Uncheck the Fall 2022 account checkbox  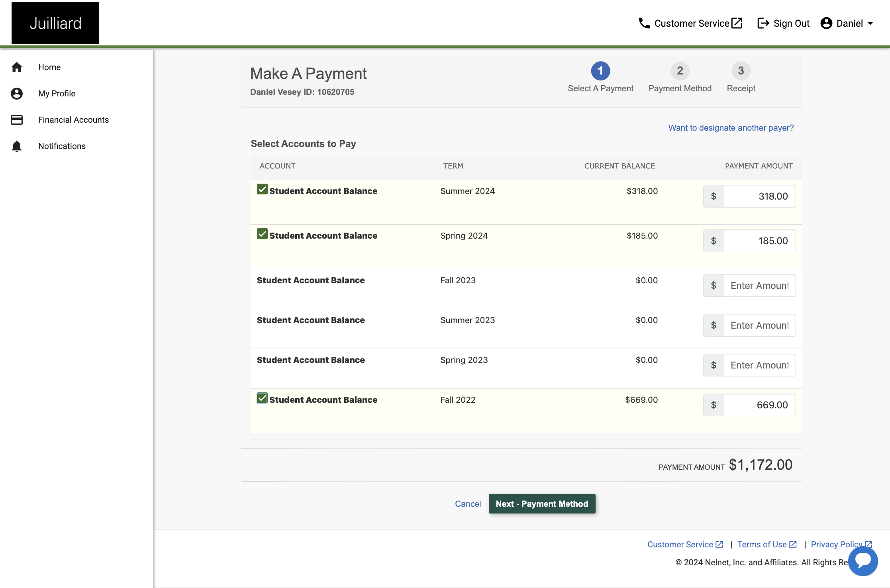pyautogui.click(x=262, y=398)
